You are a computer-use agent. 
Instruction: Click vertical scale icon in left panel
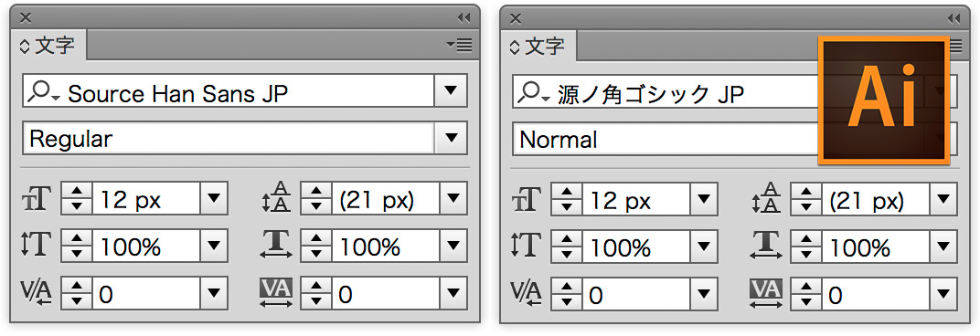(37, 245)
